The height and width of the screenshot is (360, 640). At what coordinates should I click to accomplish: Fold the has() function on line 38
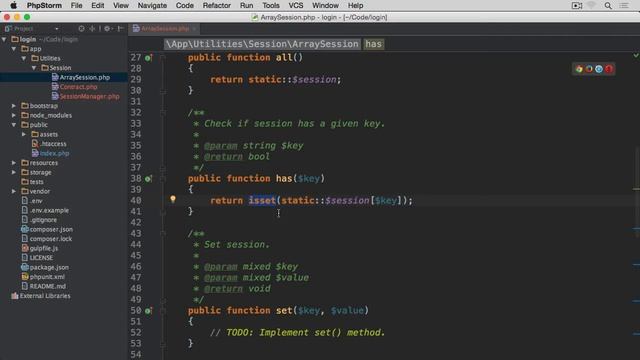pyautogui.click(x=163, y=179)
